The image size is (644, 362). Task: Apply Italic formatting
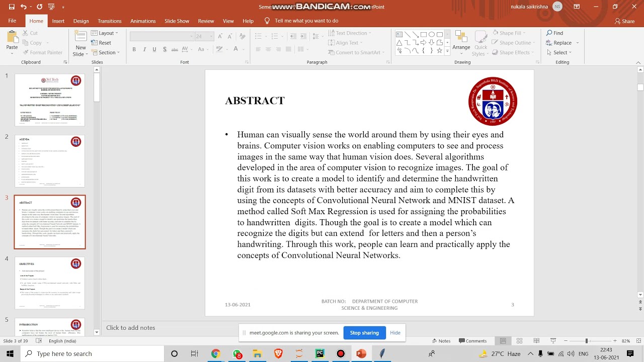click(x=144, y=49)
